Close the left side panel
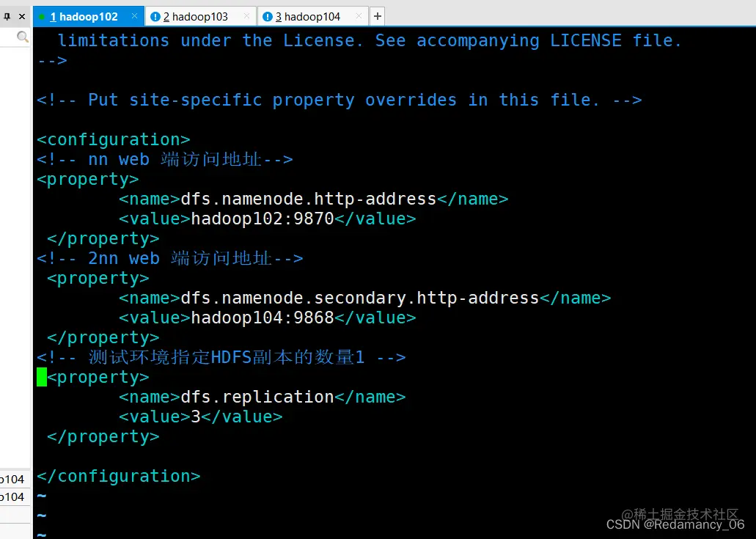 tap(22, 16)
